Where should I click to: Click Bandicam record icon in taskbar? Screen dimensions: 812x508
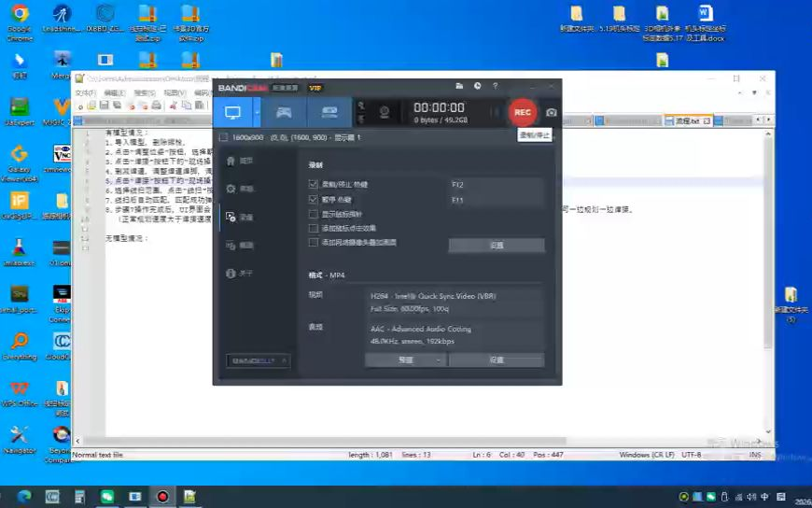(x=162, y=497)
